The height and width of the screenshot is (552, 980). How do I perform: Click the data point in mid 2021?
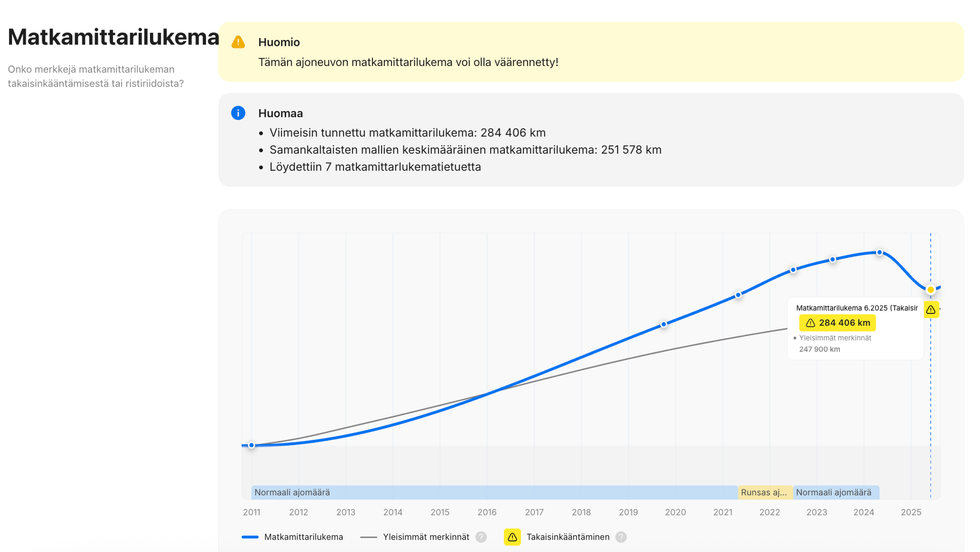click(738, 295)
